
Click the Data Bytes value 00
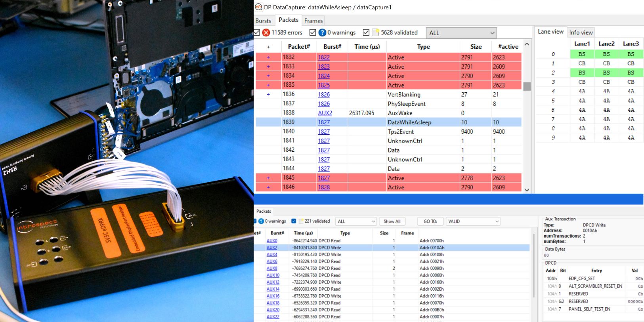coord(546,255)
